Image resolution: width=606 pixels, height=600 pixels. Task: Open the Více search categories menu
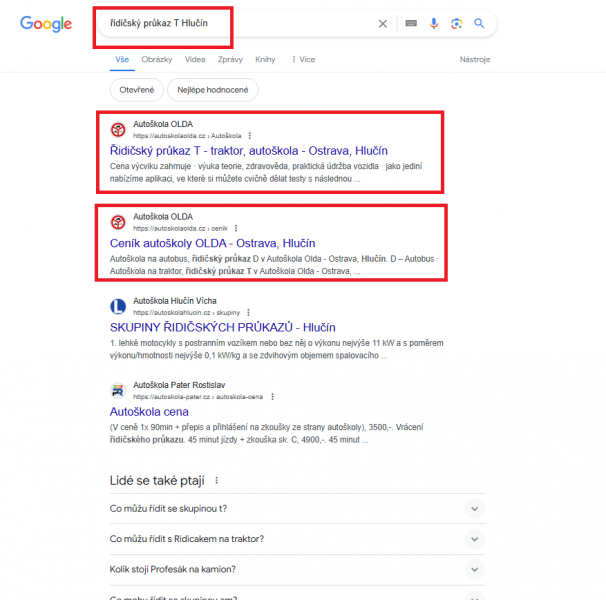pos(303,60)
